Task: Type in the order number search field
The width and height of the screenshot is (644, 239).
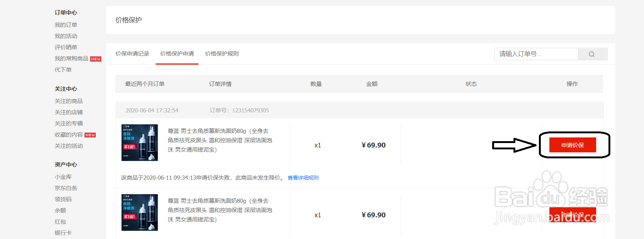Action: (x=536, y=54)
